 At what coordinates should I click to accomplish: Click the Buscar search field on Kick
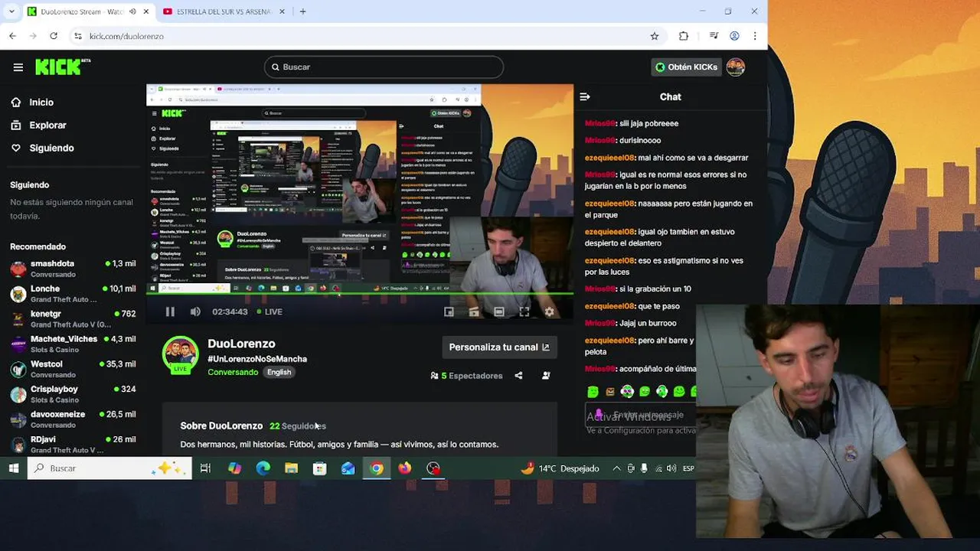click(384, 67)
